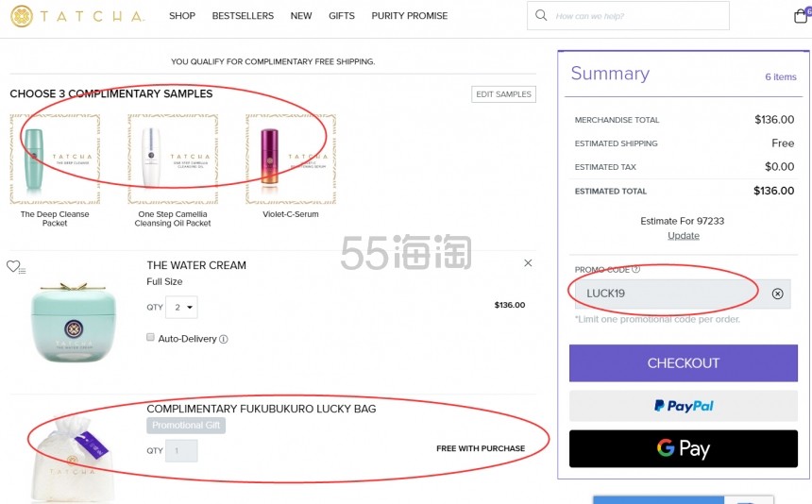
Task: Click the 6 items link
Action: click(781, 77)
